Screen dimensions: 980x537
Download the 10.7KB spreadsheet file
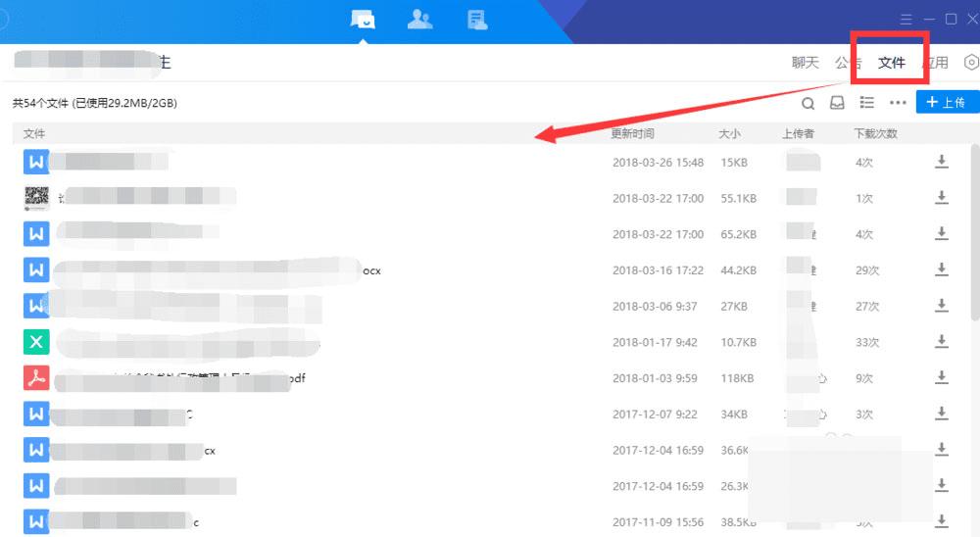pyautogui.click(x=941, y=342)
